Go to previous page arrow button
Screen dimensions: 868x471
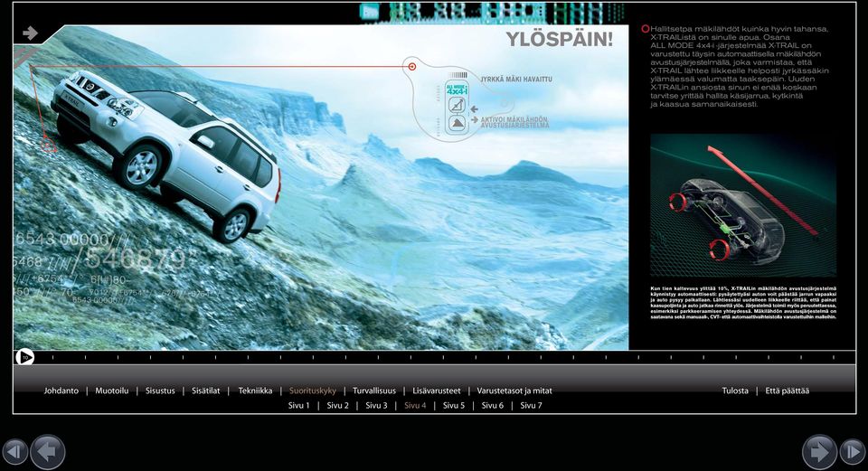pos(48,452)
